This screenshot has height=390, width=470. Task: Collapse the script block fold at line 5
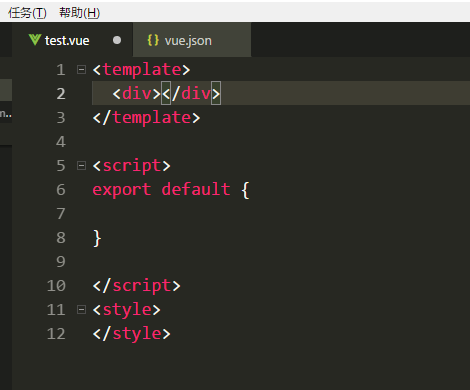[81, 166]
